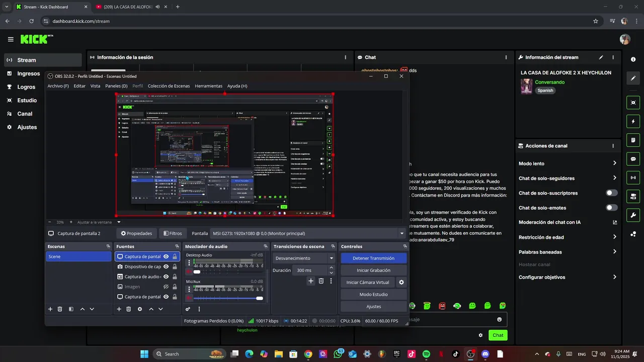Click the lightning bolt icon in Kick's right sidebar
Viewport: 644px width, 362px height.
click(x=633, y=122)
